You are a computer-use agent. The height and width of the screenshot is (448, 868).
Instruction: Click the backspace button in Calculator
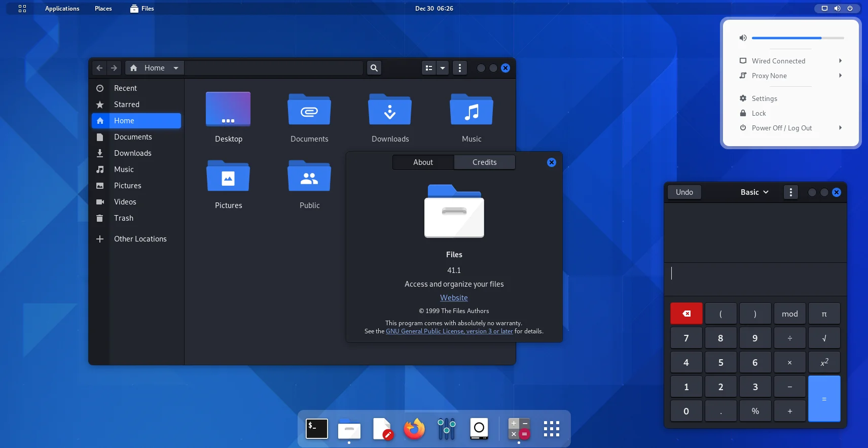tap(686, 314)
